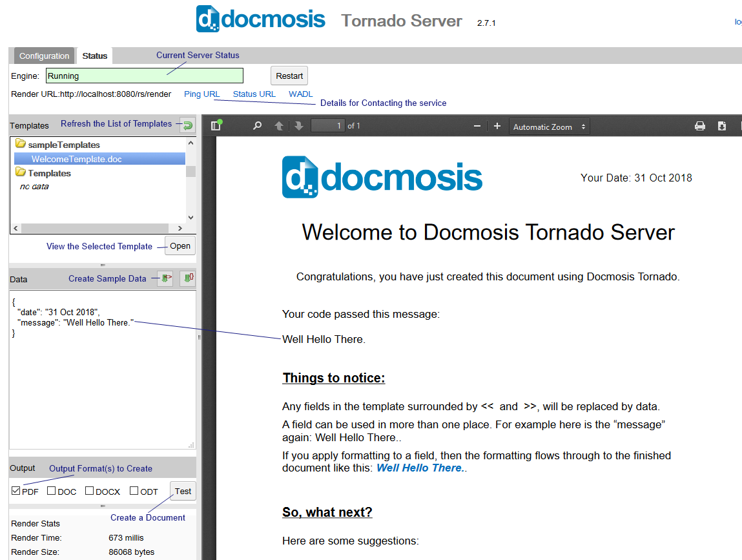
Task: Open the PDF find search tool
Action: [x=258, y=126]
